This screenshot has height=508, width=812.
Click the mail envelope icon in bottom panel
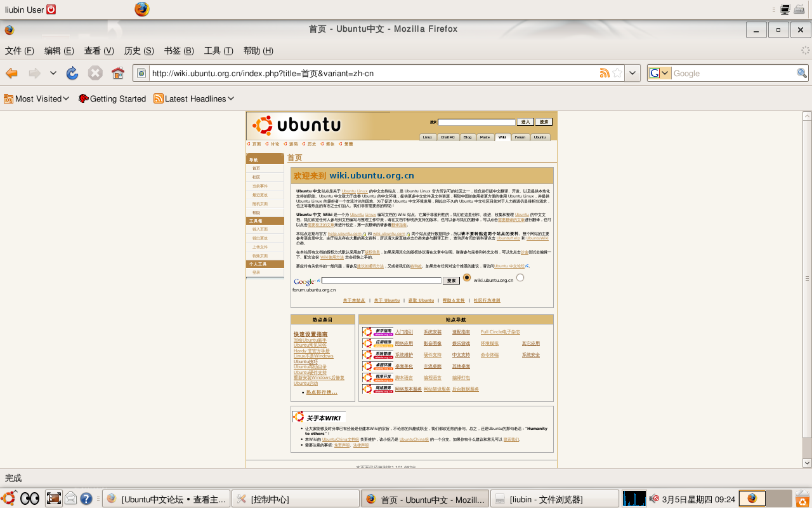tap(70, 498)
